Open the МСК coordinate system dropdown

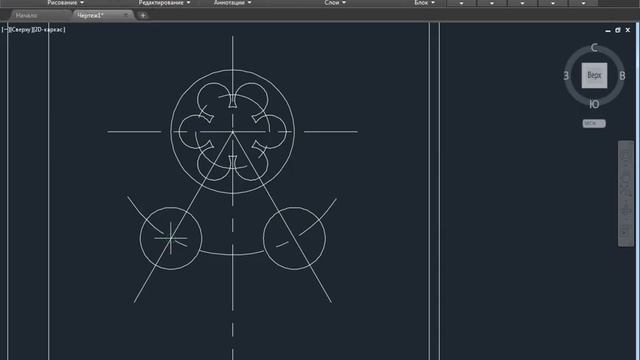pos(594,123)
